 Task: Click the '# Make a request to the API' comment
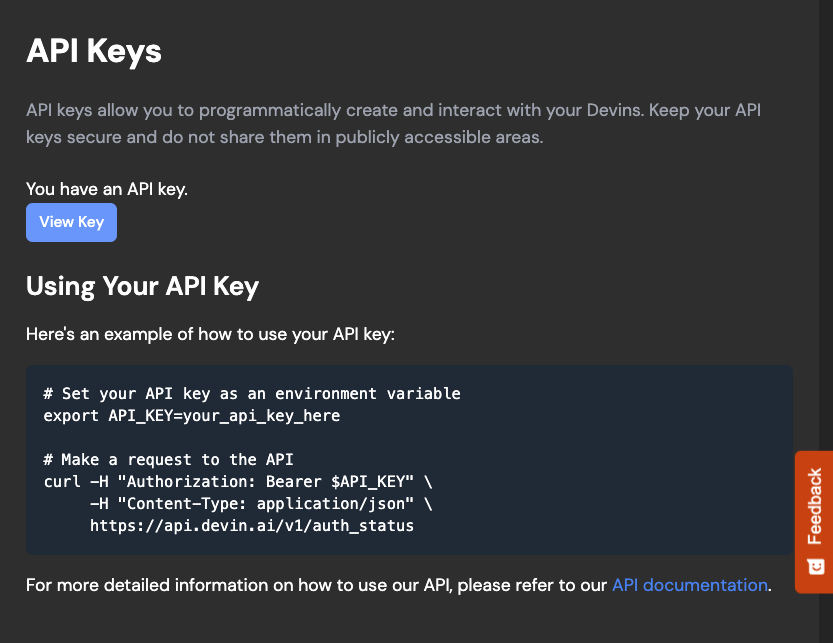pos(168,459)
